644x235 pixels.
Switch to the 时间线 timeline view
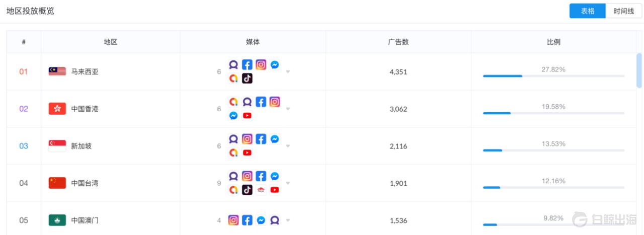624,11
